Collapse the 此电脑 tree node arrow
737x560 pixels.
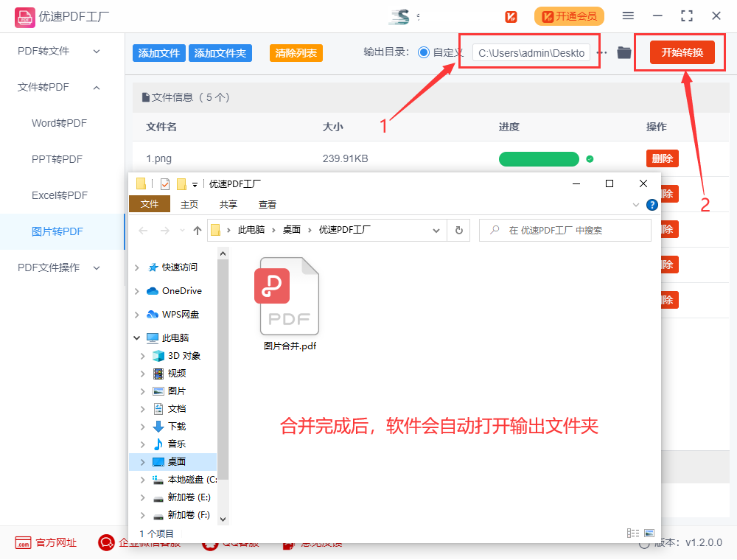pyautogui.click(x=137, y=337)
